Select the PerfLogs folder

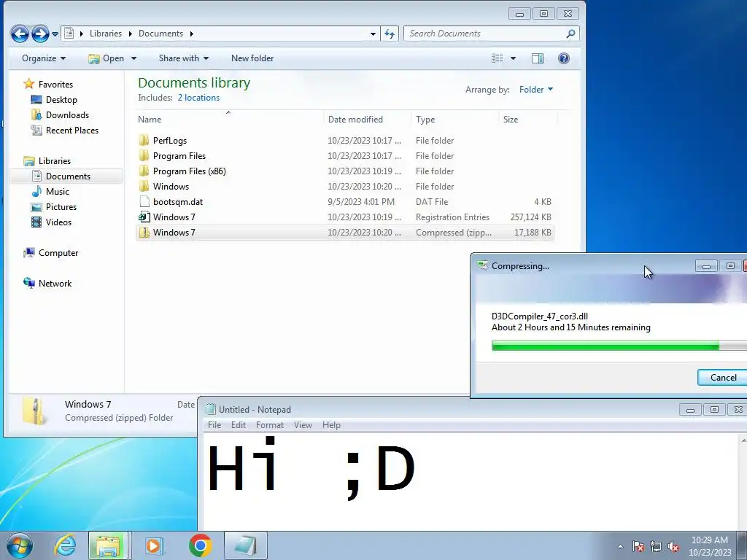pos(345,141)
